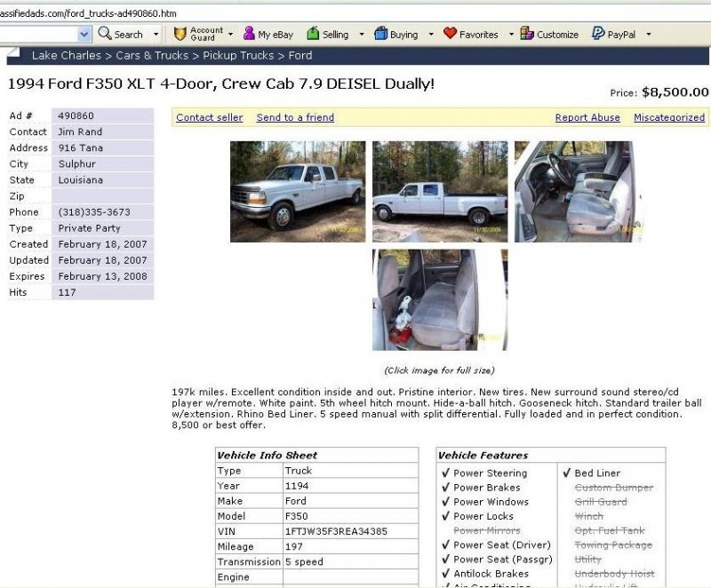Viewport: 711px width, 588px height.
Task: Expand the Favorites dropdown arrow
Action: (511, 35)
